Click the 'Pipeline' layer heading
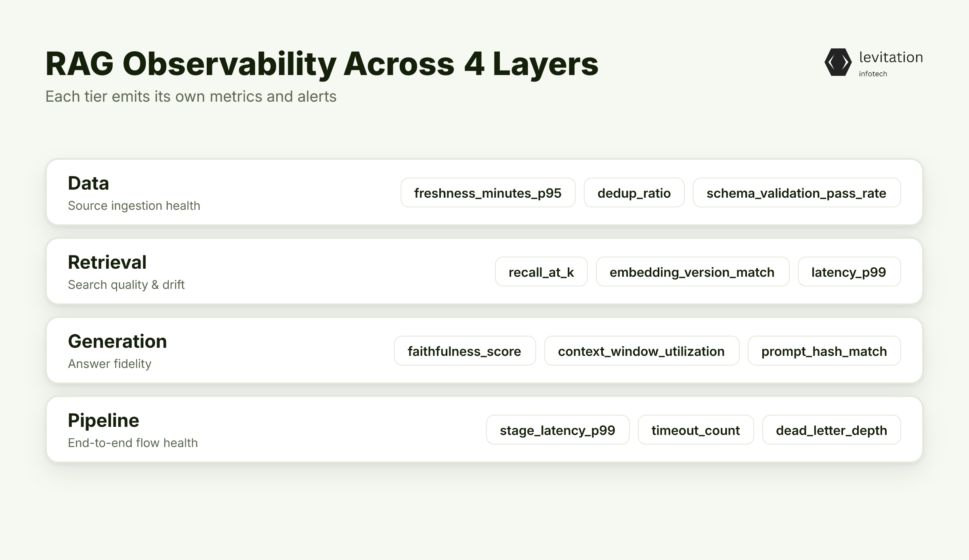 [103, 420]
